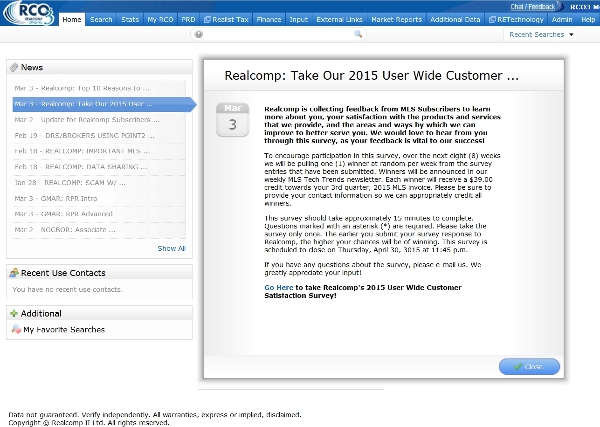The width and height of the screenshot is (600, 427).
Task: Close the news article dialog
Action: 529,366
